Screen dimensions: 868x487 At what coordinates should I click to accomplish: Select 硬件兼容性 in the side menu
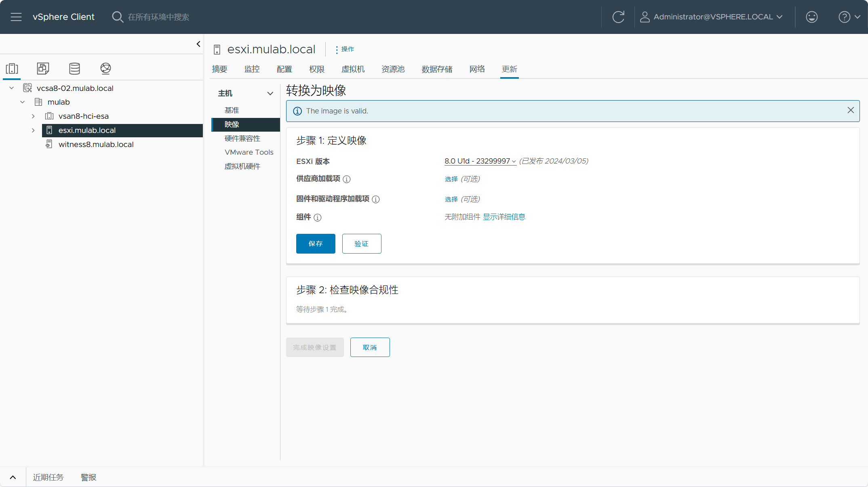pyautogui.click(x=242, y=139)
